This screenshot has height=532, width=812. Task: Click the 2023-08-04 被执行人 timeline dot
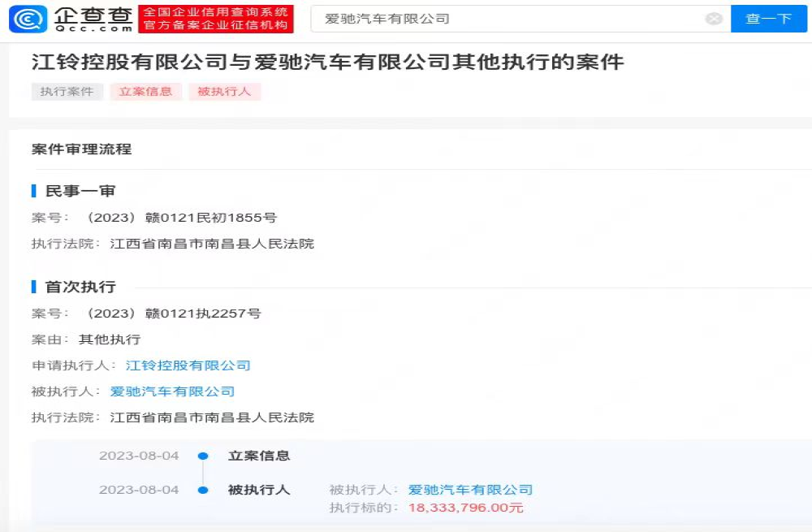click(203, 490)
